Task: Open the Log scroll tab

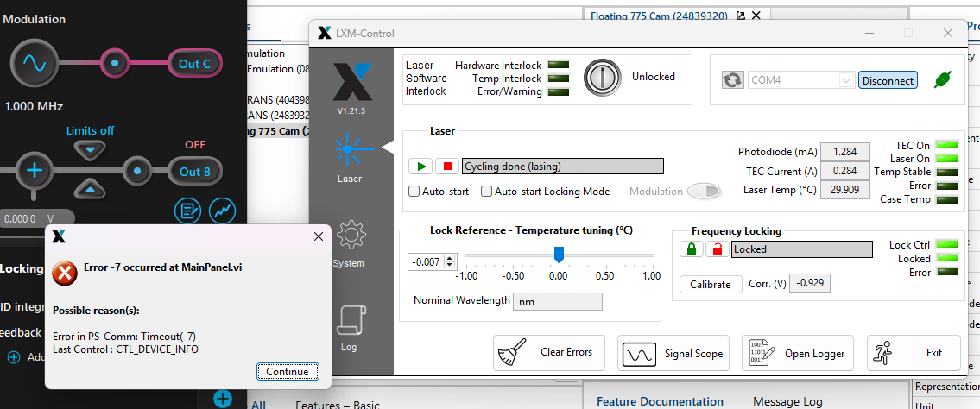Action: point(350,329)
